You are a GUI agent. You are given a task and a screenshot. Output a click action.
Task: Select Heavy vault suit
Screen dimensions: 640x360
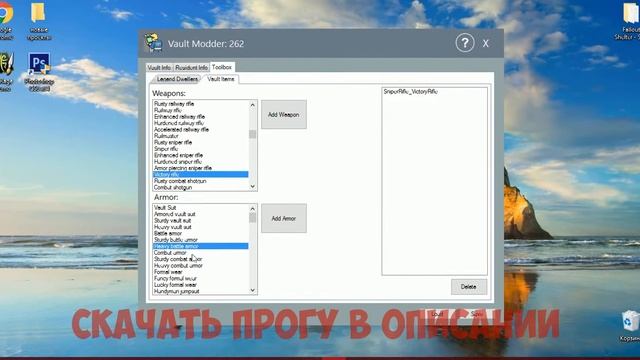click(x=200, y=227)
